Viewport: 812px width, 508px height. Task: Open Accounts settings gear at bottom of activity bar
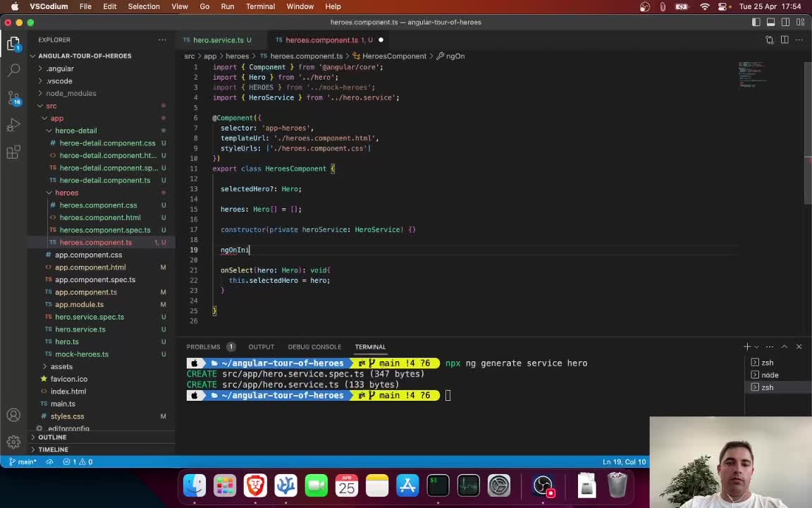(13, 441)
